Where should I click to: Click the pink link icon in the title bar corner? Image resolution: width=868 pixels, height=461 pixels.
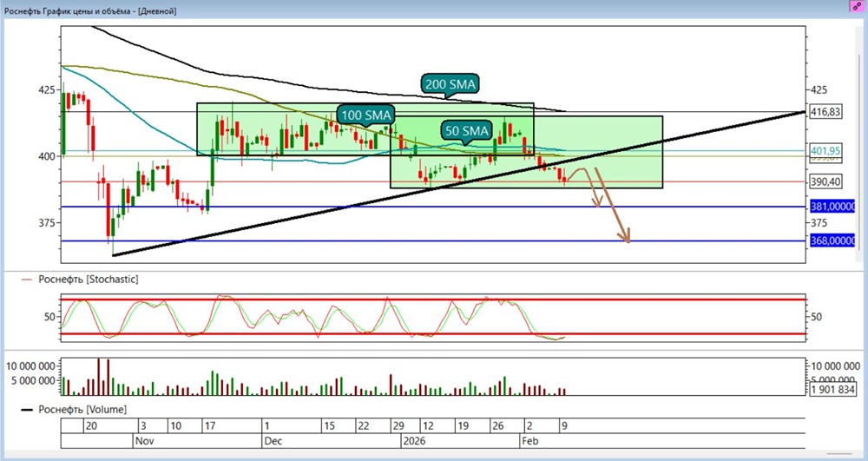858,5
